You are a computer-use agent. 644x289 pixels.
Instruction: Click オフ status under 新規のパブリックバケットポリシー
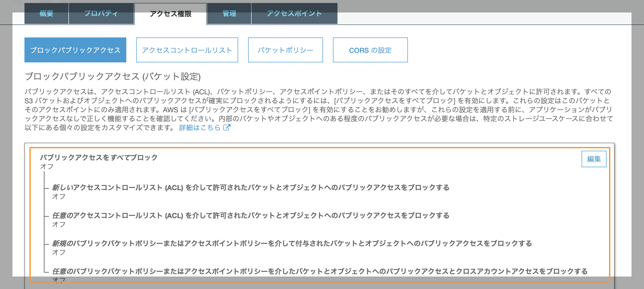point(59,253)
